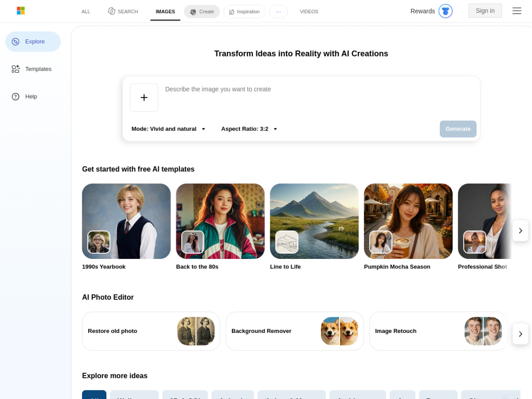Screen dimensions: 532x399
Task: Click the Explore more ideas heading
Action: click(115, 376)
